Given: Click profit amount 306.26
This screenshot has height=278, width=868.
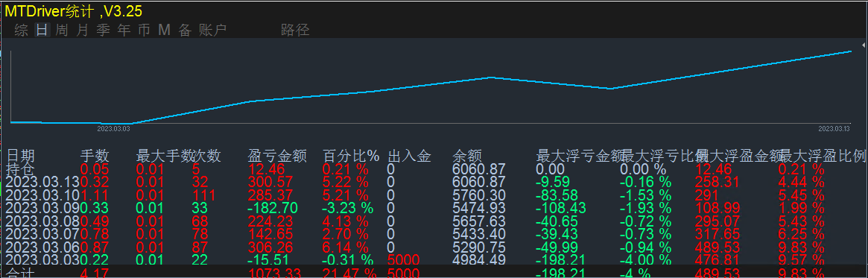Looking at the screenshot, I should pyautogui.click(x=270, y=247).
